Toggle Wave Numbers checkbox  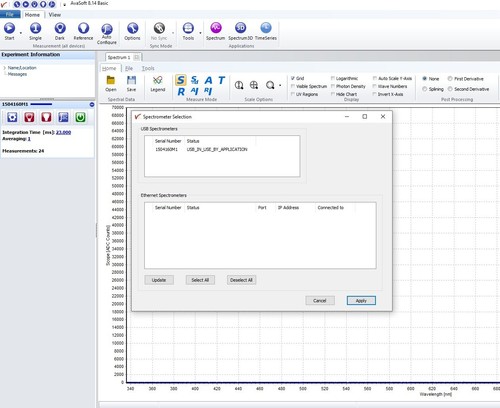click(x=374, y=86)
